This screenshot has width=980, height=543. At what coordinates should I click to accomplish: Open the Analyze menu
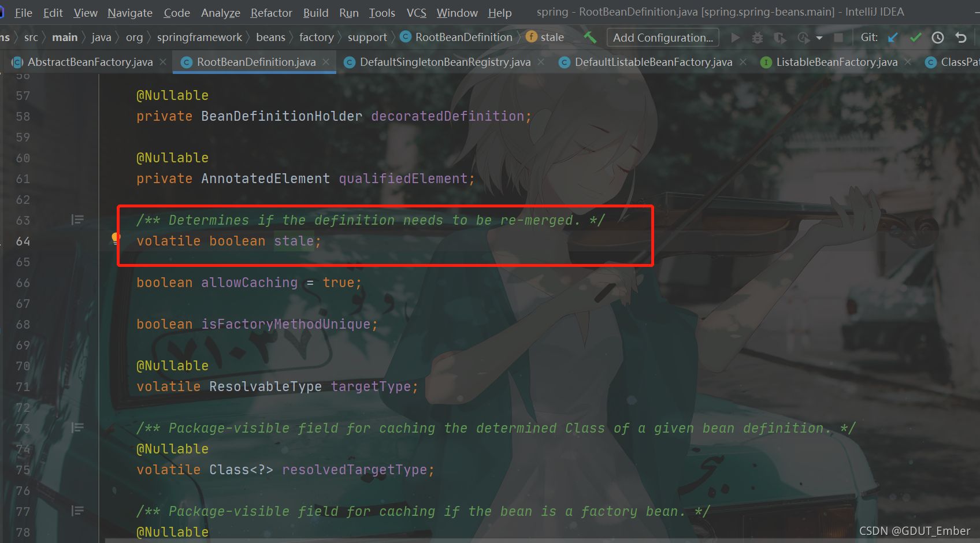[x=221, y=13]
